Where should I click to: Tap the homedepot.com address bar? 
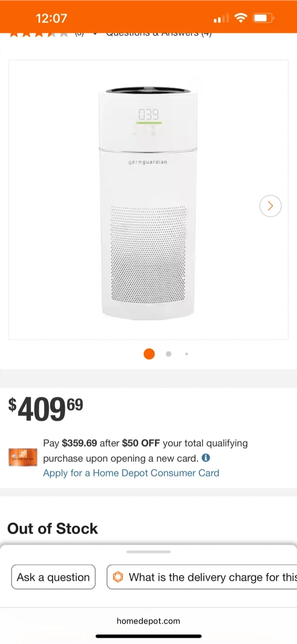coord(148,621)
